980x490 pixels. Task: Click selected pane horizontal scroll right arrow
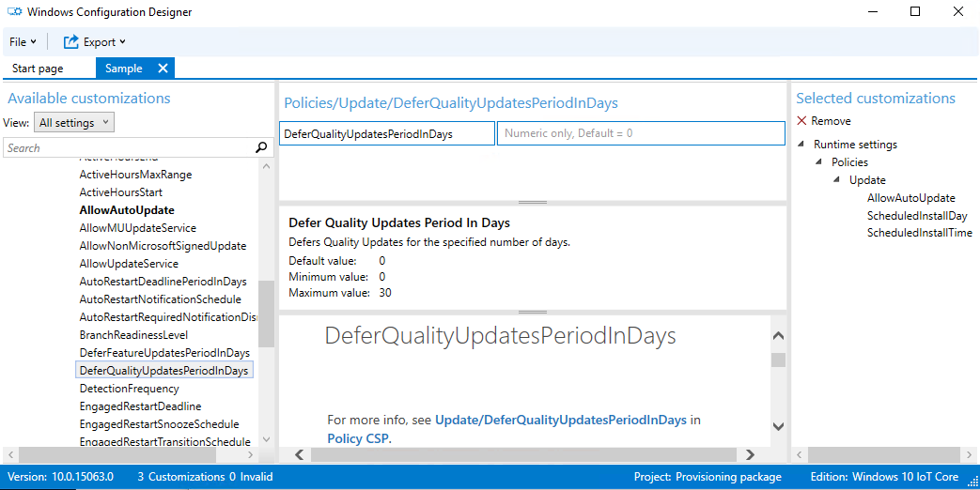point(969,454)
